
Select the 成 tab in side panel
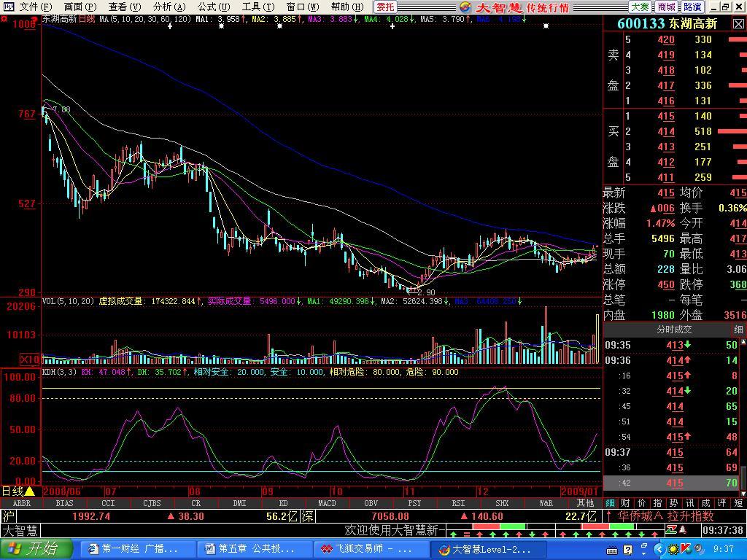point(706,503)
